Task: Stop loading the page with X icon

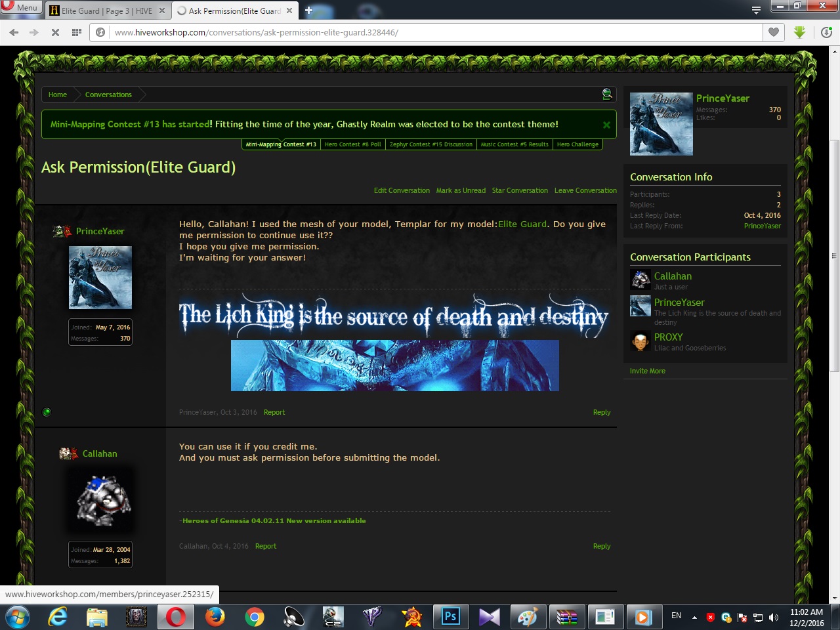Action: click(x=55, y=32)
